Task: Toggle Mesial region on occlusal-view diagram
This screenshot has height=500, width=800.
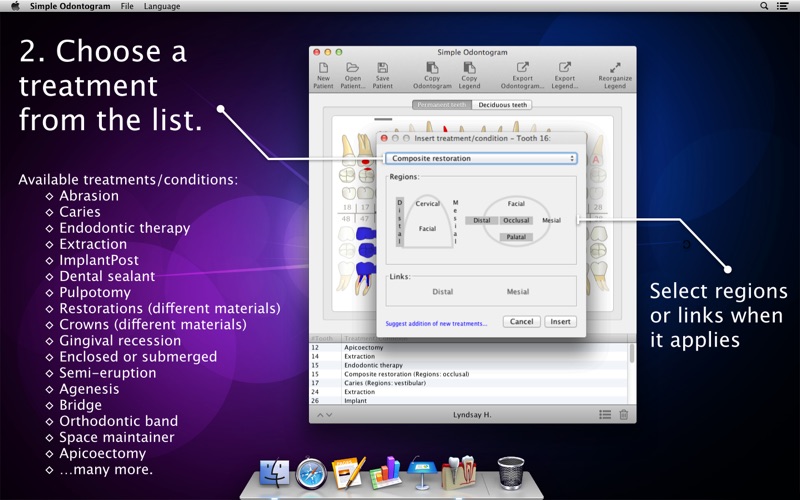Action: pos(552,220)
